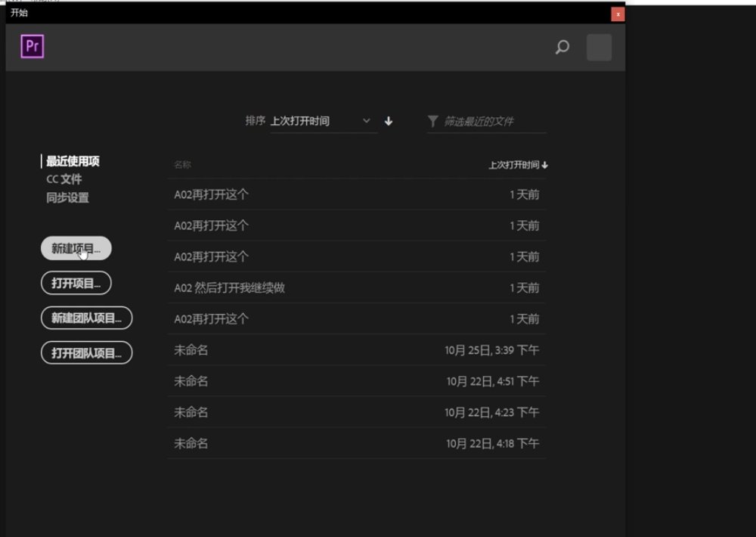The width and height of the screenshot is (756, 537).
Task: Click the sort direction arrow icon
Action: (x=388, y=121)
